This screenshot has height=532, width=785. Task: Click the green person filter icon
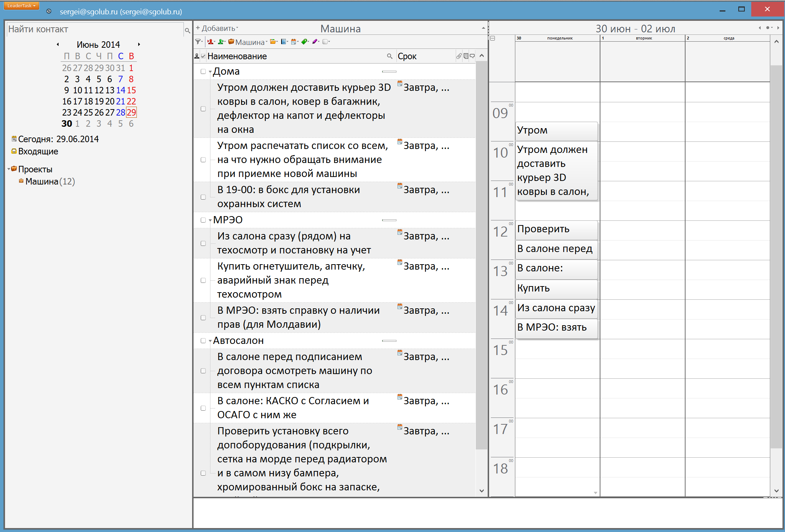221,42
